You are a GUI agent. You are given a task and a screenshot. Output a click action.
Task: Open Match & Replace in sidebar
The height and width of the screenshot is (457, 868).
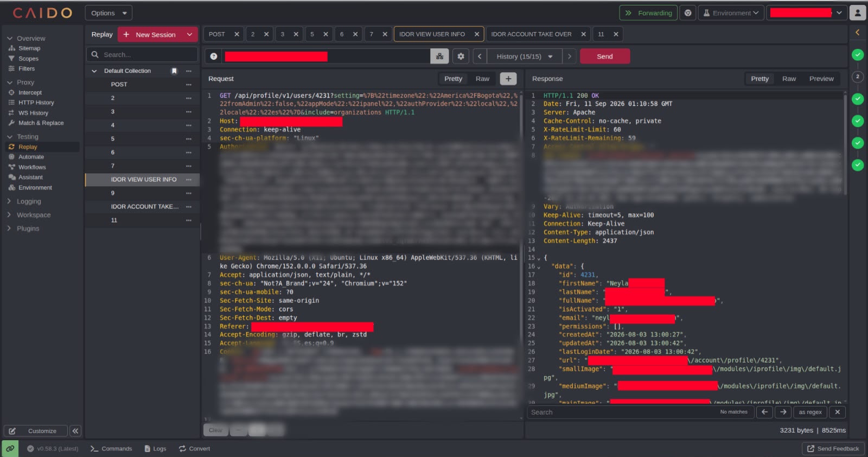(x=41, y=123)
